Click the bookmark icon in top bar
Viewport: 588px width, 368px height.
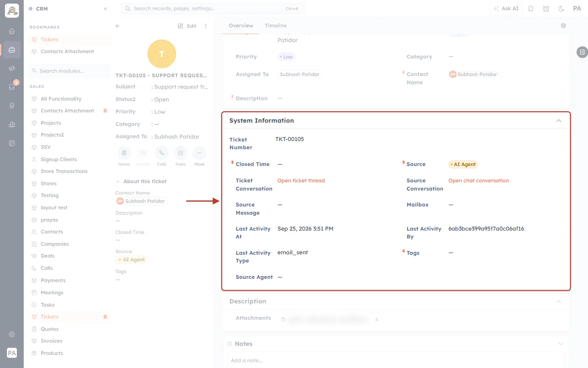point(531,9)
